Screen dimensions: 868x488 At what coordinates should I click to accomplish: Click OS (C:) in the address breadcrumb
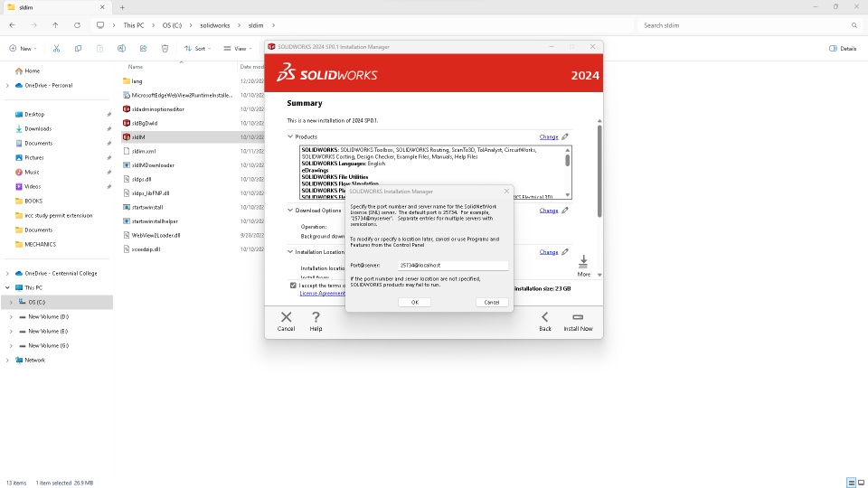[x=172, y=25]
